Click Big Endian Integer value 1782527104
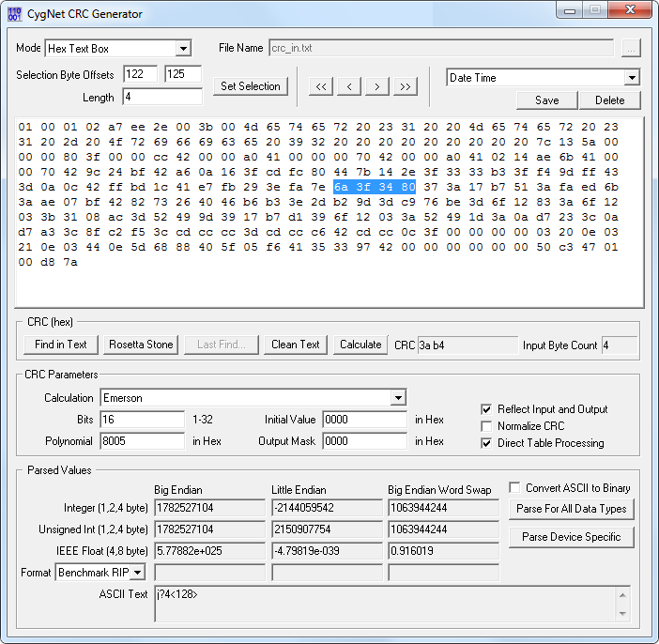659x644 pixels. click(209, 508)
